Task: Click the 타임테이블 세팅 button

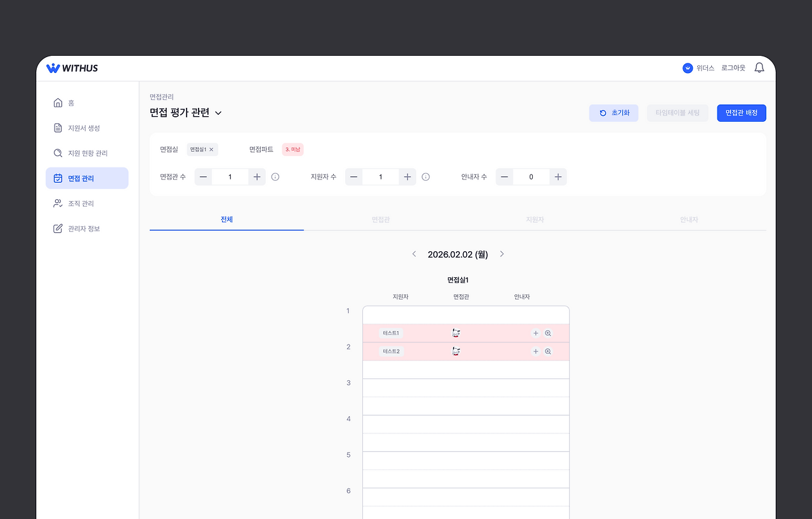Action: [x=678, y=113]
